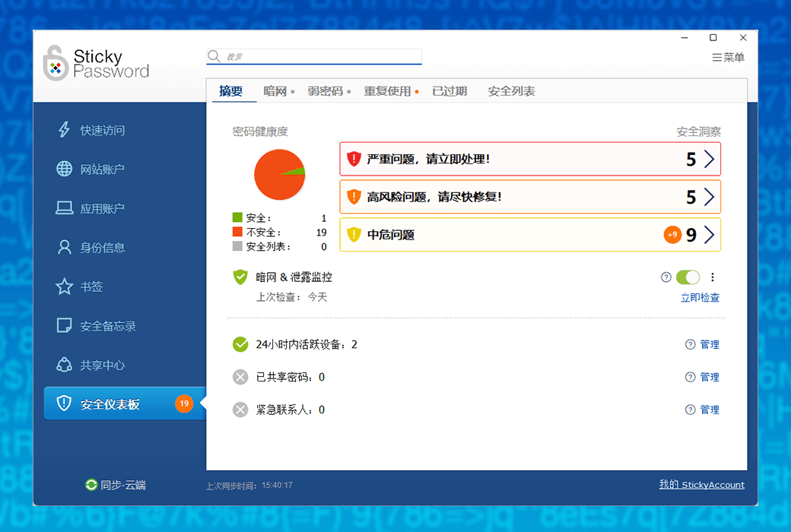Click 上次同步时间 15:40:17 status text
This screenshot has width=791, height=532.
[x=249, y=486]
